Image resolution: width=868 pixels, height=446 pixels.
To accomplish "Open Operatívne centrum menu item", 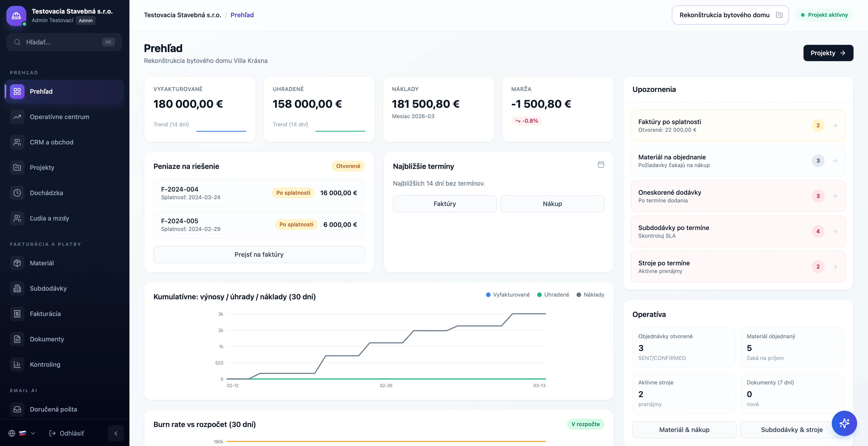I will (64, 117).
